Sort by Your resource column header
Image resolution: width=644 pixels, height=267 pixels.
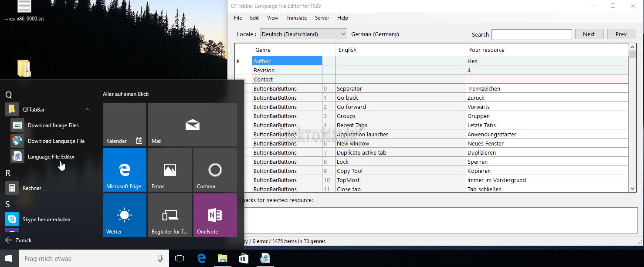click(x=547, y=50)
